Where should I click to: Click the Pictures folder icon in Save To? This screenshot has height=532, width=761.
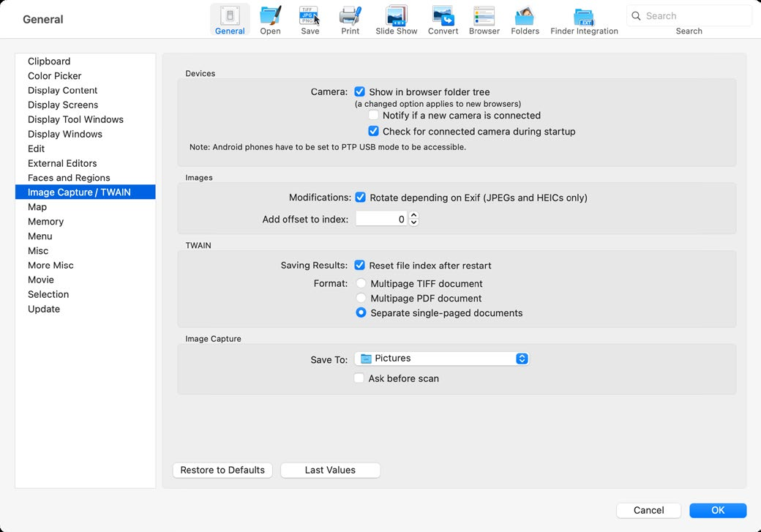[366, 359]
